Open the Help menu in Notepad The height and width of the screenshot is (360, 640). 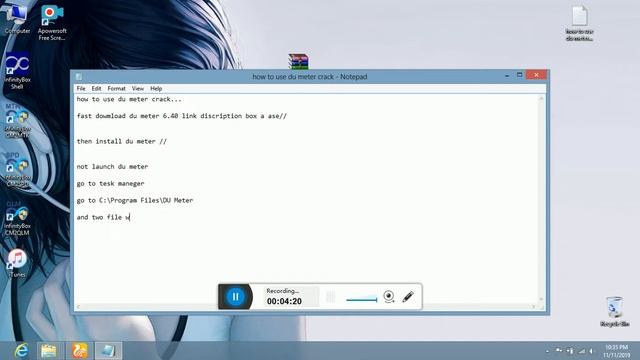pyautogui.click(x=156, y=89)
